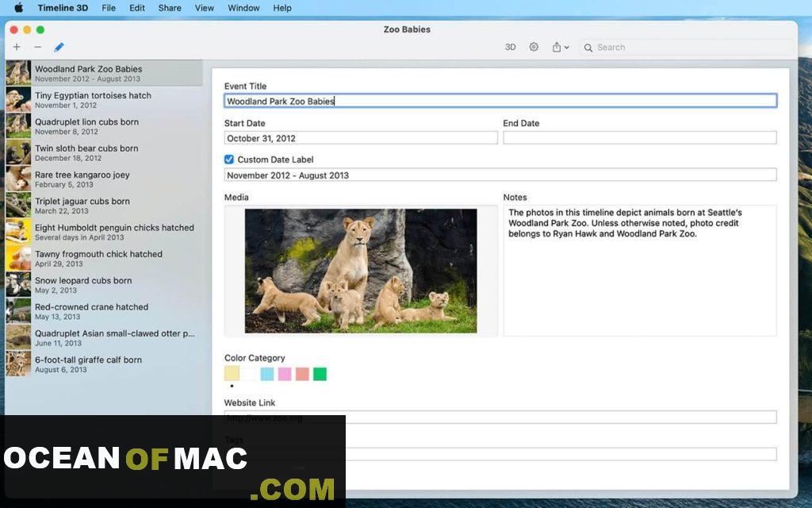
Task: Click the Red-crowned crane thumbnail
Action: (x=19, y=311)
